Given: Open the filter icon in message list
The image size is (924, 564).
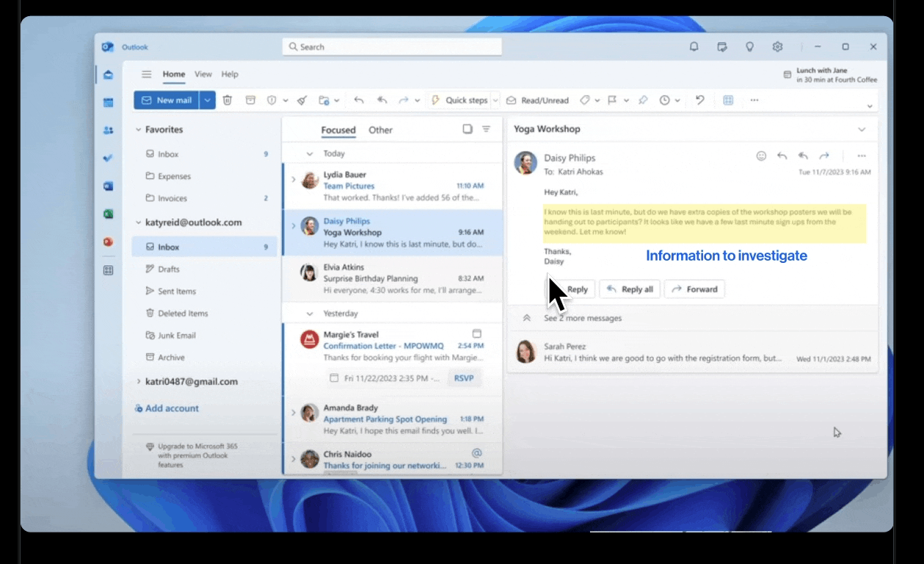Looking at the screenshot, I should point(486,129).
